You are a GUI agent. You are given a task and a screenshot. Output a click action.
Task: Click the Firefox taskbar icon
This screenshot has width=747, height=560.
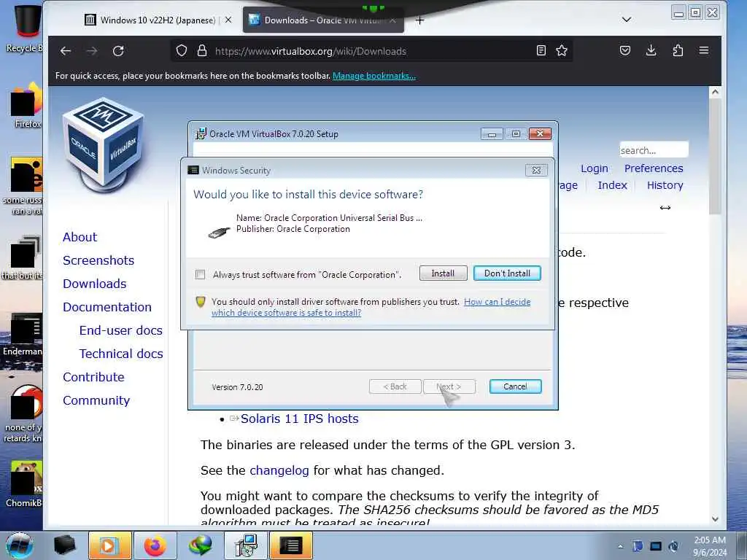[155, 545]
